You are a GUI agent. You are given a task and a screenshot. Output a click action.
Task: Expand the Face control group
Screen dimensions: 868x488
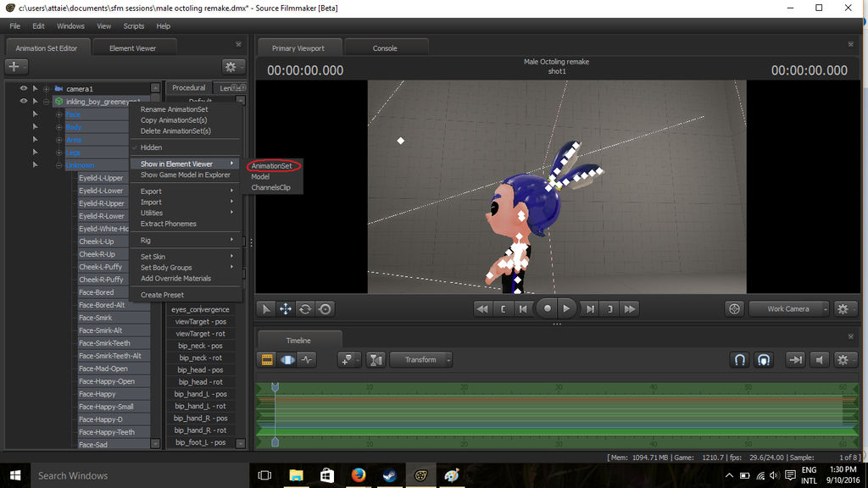point(58,114)
